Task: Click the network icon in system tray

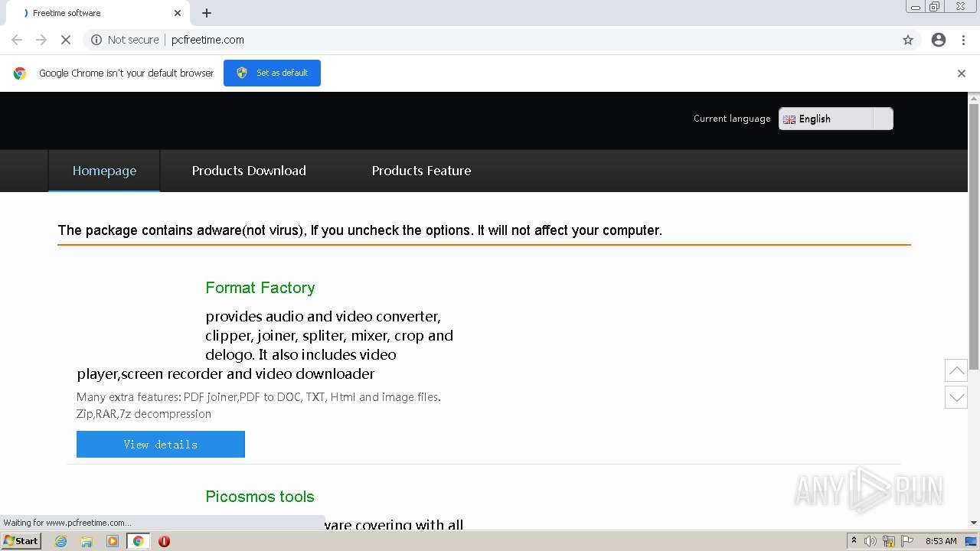Action: [889, 541]
